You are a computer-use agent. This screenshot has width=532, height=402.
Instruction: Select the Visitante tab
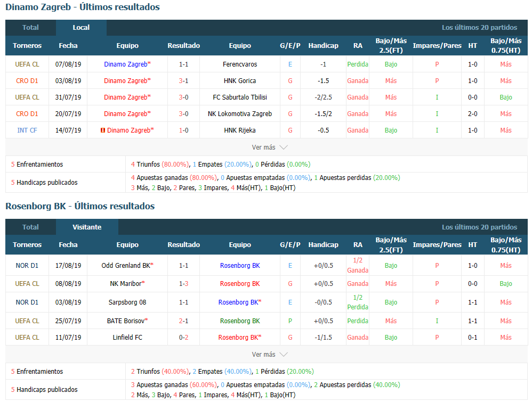coord(87,227)
